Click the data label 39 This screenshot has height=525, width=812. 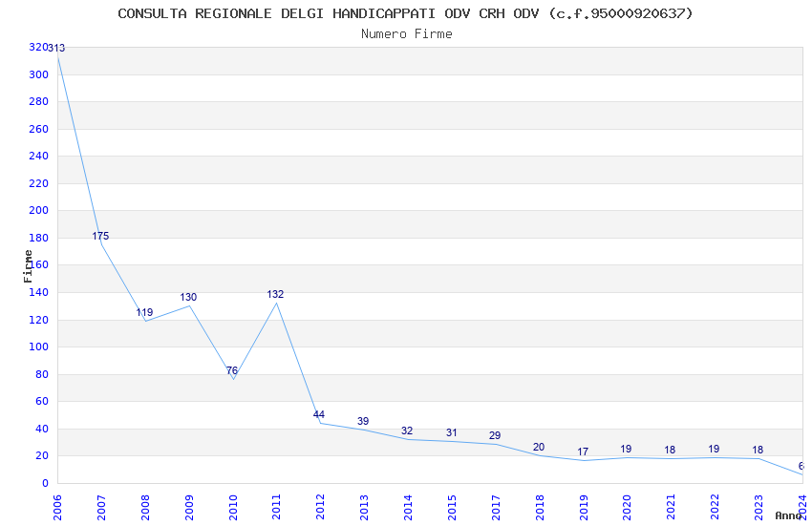[363, 422]
